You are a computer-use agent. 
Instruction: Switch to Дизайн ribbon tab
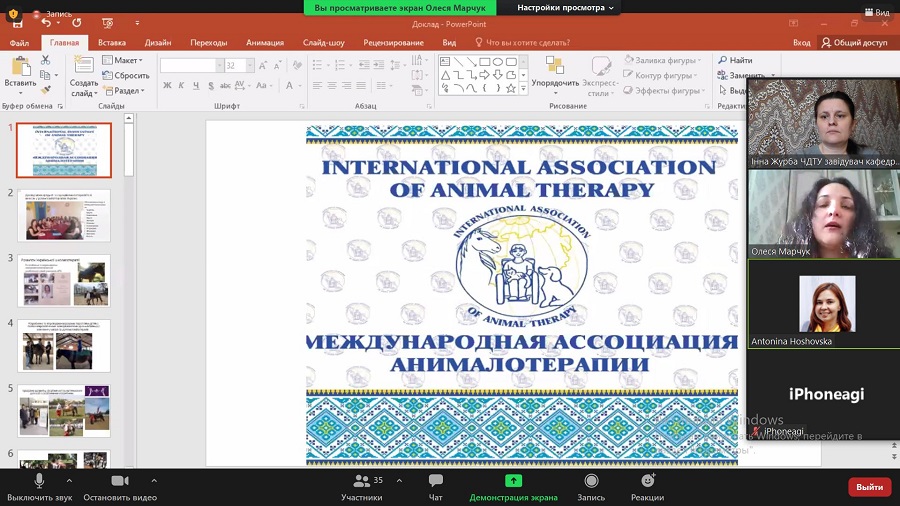pos(158,42)
